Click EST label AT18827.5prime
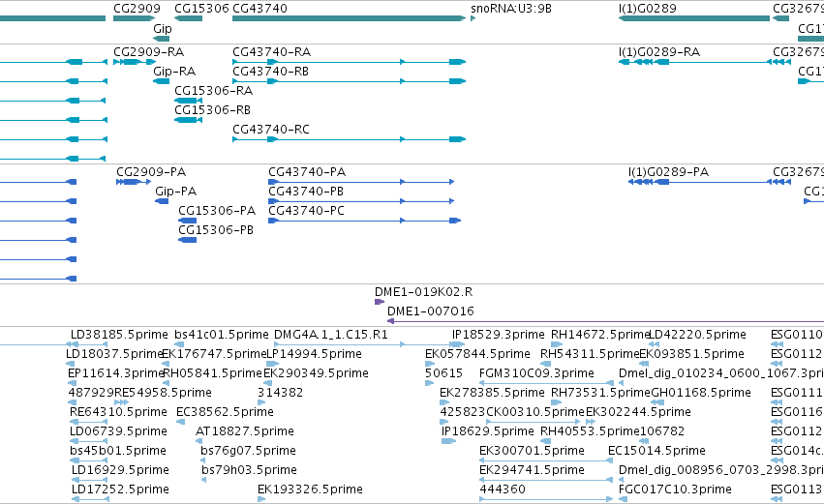824x504 pixels. pos(245,432)
